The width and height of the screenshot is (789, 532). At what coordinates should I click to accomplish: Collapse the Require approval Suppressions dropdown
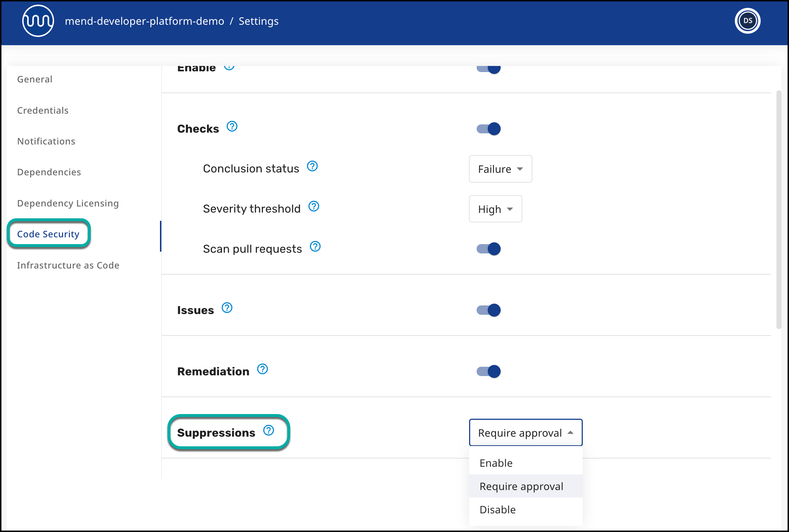(525, 433)
